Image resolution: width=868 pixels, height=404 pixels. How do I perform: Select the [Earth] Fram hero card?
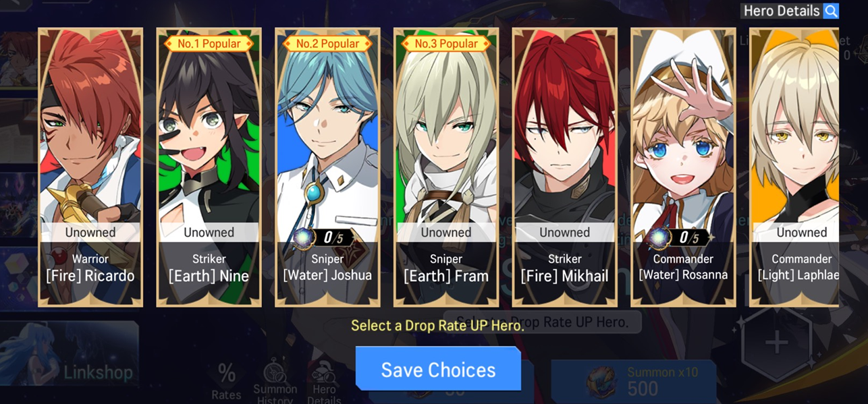pos(446,167)
